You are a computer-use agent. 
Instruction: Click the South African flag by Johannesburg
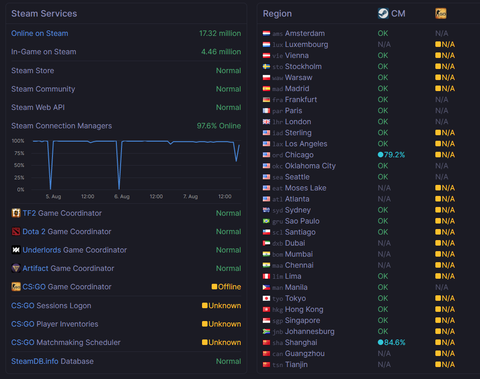[266, 331]
